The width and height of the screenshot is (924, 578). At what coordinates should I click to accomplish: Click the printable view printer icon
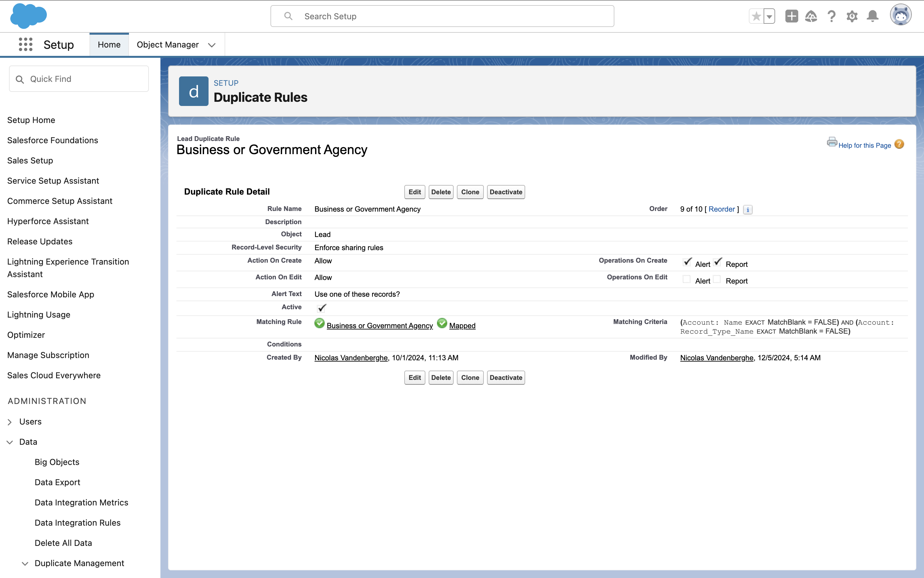tap(832, 142)
